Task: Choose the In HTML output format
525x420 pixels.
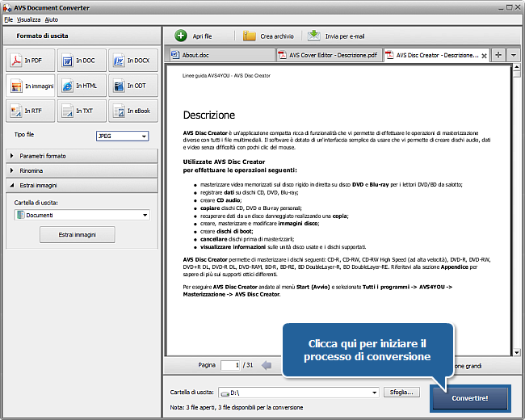Action: pyautogui.click(x=82, y=86)
